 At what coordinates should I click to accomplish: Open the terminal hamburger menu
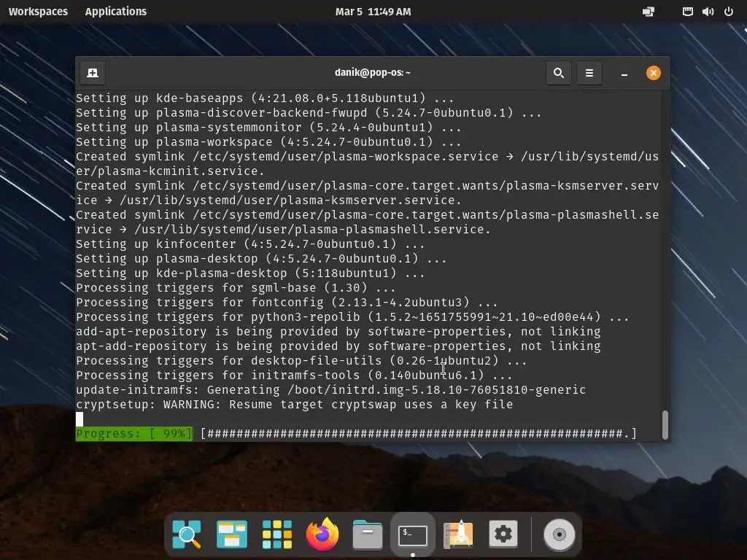pyautogui.click(x=589, y=73)
